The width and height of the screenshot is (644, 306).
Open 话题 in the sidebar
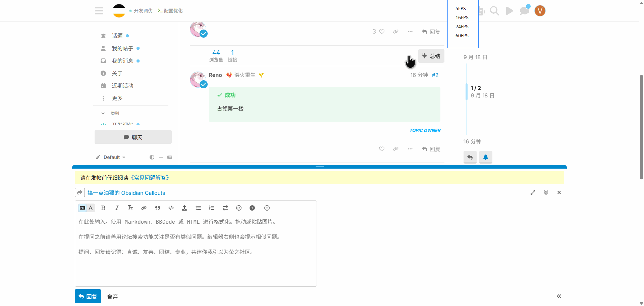click(x=117, y=36)
